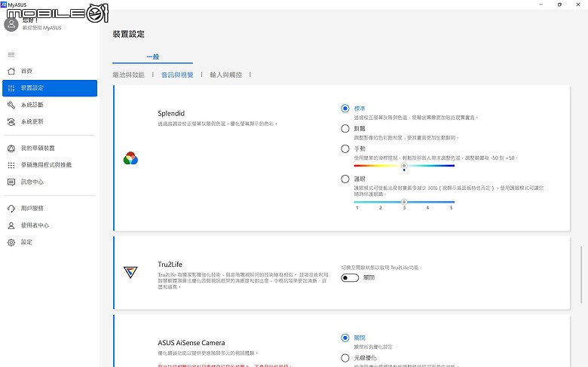Select the Splendid standard (標準) radio option
This screenshot has height=367, width=588.
[345, 109]
